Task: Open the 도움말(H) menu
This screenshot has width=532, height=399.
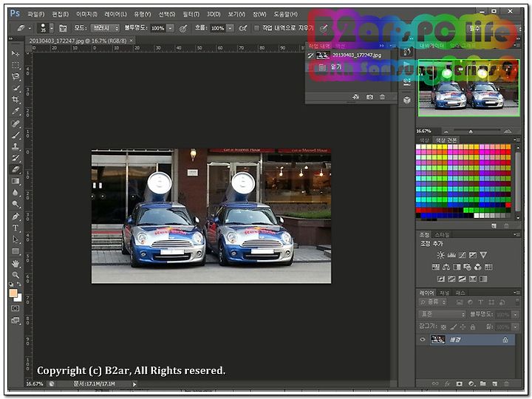Action: (286, 14)
